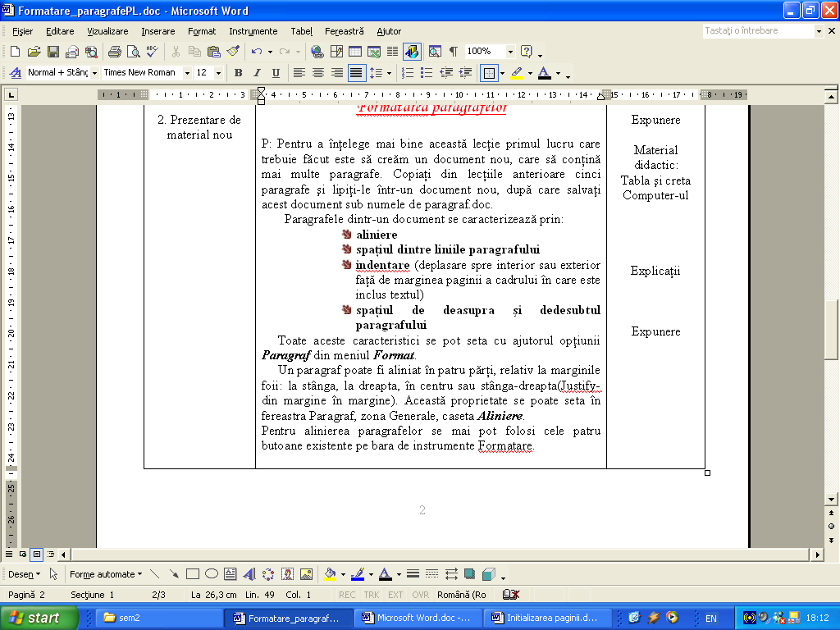Toggle Justify alignment button

click(356, 73)
